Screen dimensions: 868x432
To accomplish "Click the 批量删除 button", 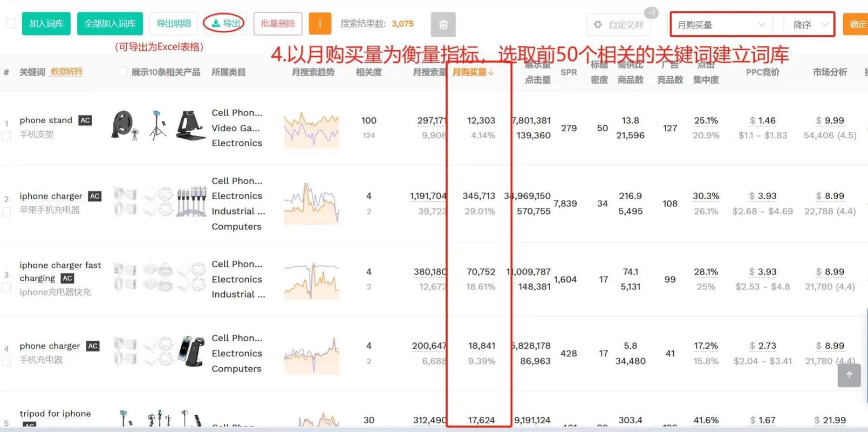I will pos(278,24).
